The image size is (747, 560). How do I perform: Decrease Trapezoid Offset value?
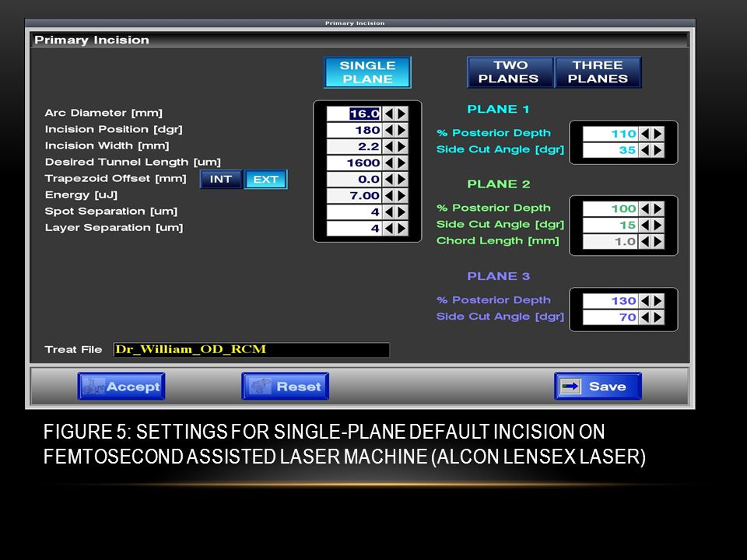tap(389, 180)
